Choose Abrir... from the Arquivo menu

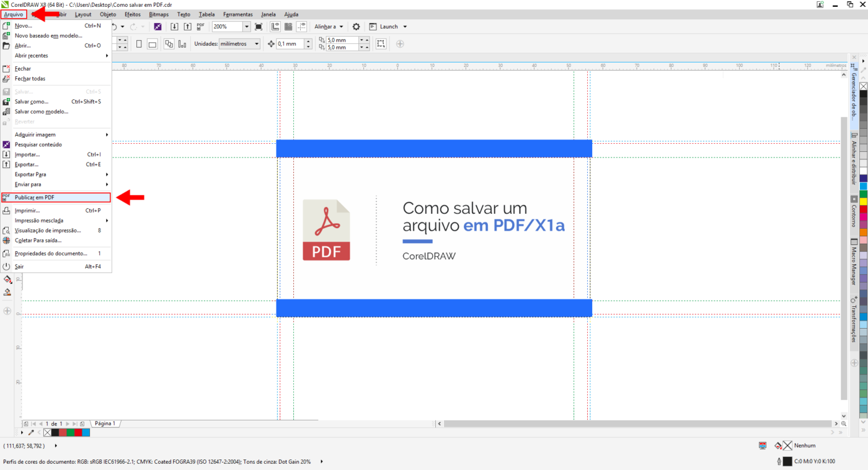56,46
